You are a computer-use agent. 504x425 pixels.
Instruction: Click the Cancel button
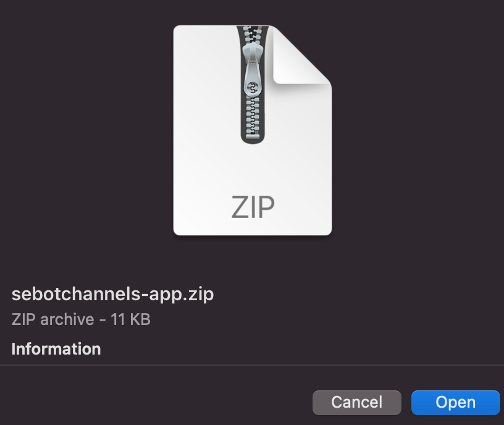tap(357, 403)
